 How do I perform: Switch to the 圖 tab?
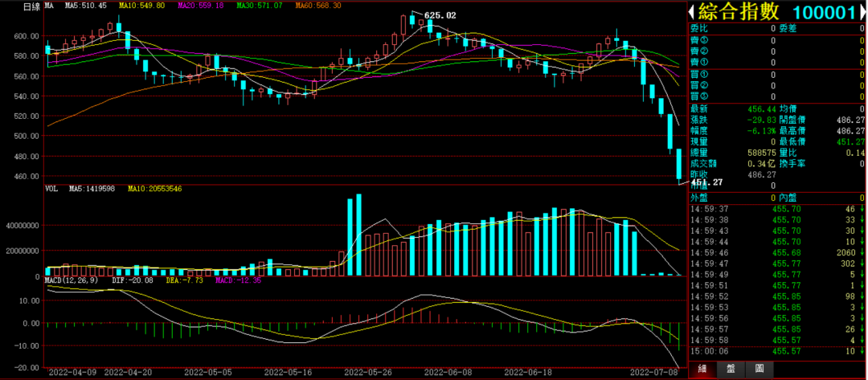(759, 369)
